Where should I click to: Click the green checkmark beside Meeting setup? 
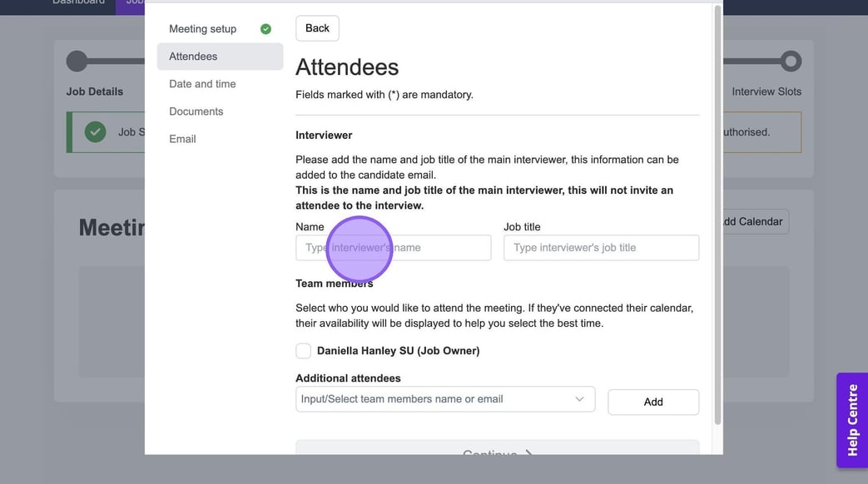265,29
